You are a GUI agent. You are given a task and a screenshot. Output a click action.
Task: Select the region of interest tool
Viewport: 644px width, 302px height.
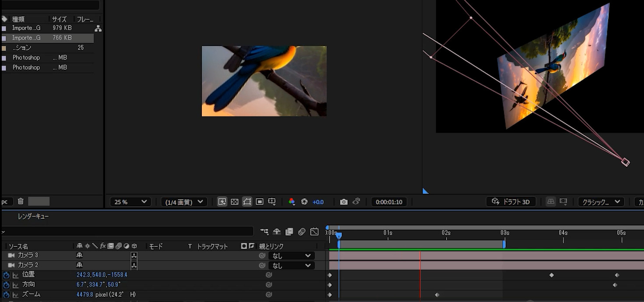pyautogui.click(x=259, y=201)
